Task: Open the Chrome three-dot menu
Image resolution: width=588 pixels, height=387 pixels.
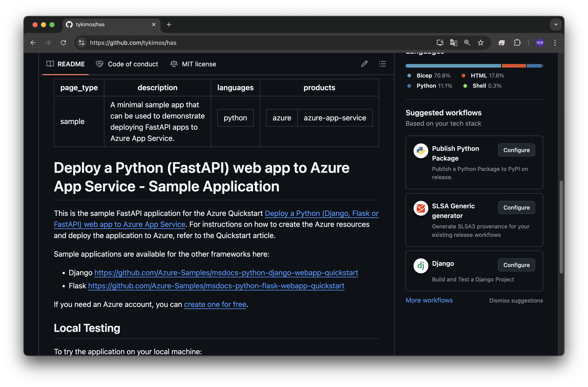Action: 555,43
